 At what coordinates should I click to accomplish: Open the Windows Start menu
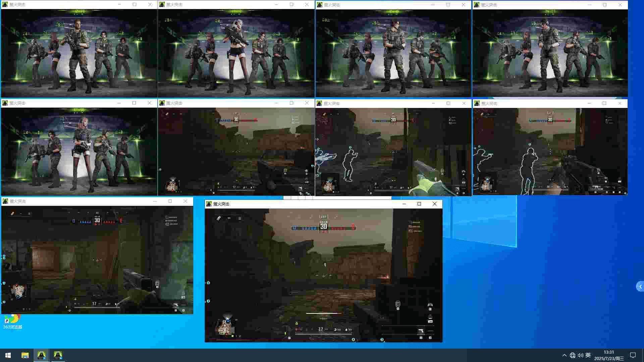pos(8,355)
